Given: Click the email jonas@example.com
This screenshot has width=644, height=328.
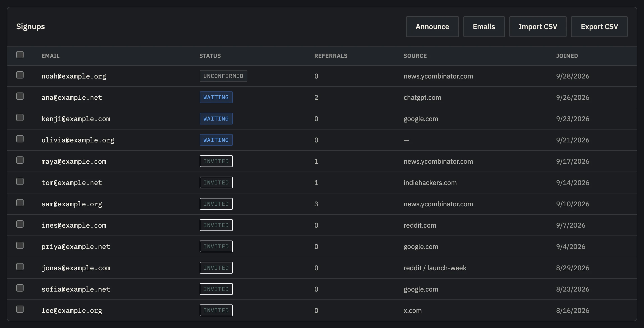Looking at the screenshot, I should pos(76,268).
